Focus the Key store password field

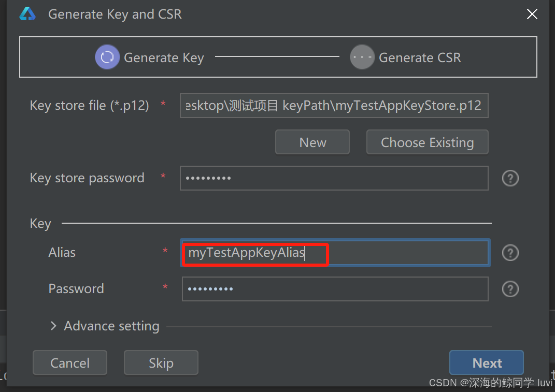(334, 178)
